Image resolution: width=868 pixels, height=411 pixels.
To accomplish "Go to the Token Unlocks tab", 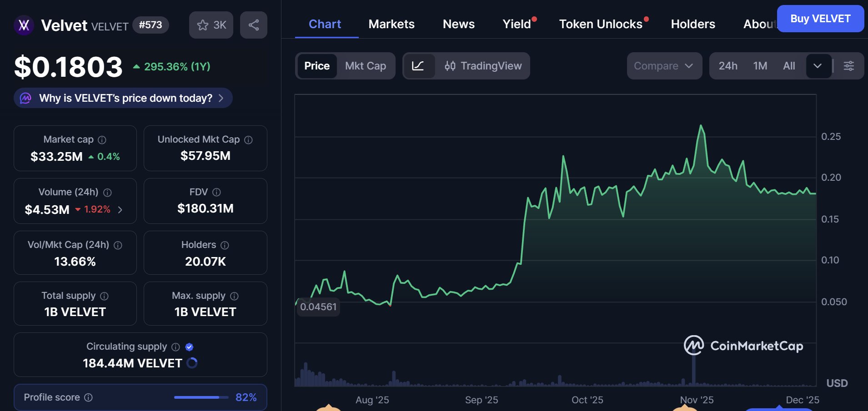I will click(601, 24).
